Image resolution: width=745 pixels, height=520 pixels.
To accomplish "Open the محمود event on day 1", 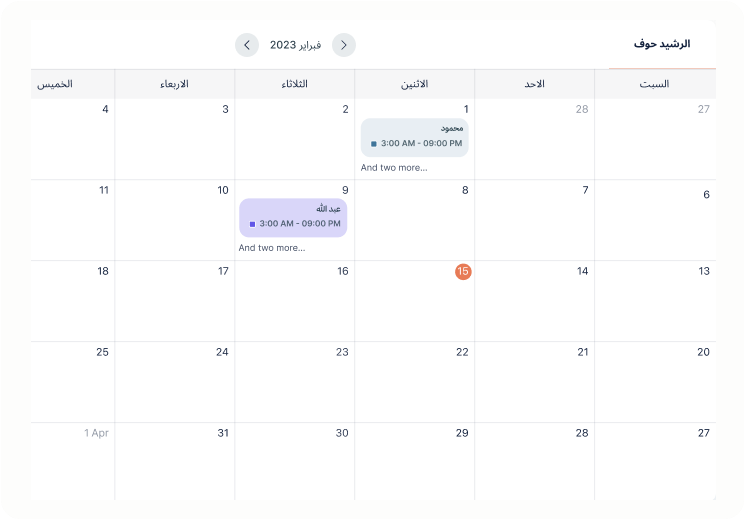I will coord(414,137).
